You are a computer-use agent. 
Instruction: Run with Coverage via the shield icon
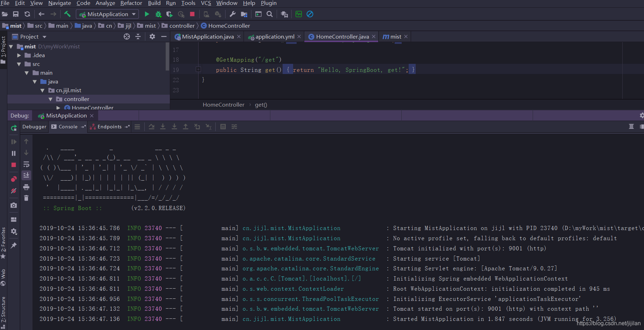(169, 14)
